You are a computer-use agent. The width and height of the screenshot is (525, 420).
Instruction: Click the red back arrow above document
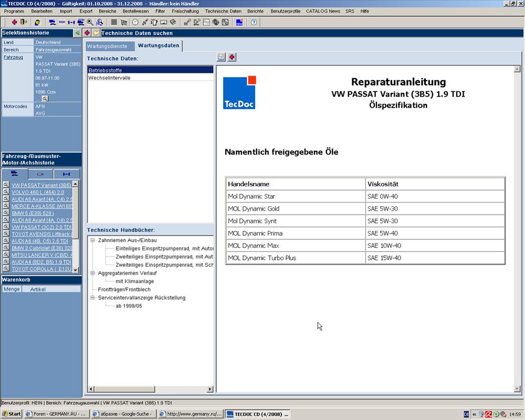[232, 57]
